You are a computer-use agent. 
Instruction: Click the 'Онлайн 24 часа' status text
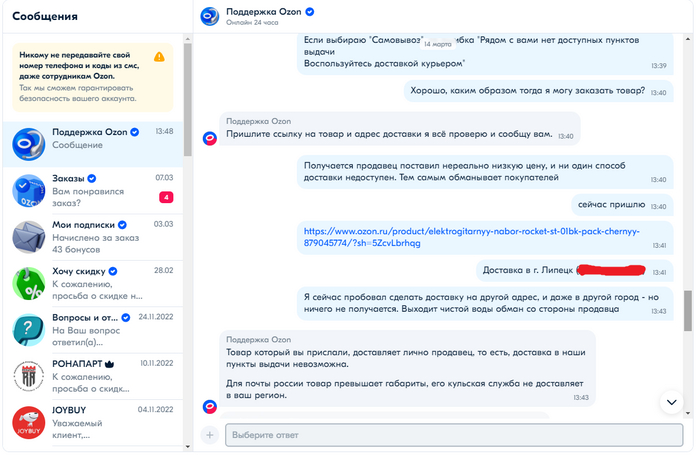point(252,23)
